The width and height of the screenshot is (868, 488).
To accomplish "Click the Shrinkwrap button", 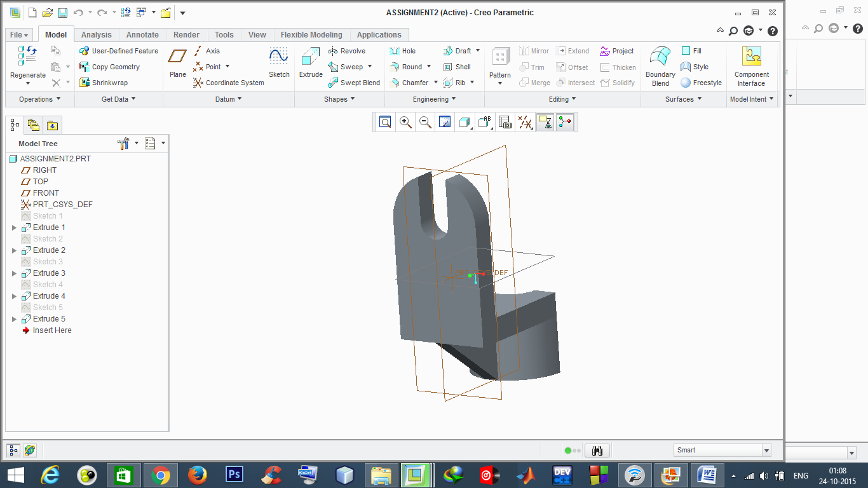I will pos(104,83).
